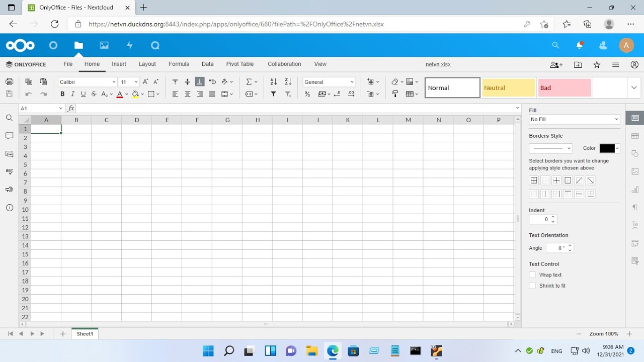Screen dimensions: 644x362
Task: Toggle bold formatting
Action: point(62,94)
